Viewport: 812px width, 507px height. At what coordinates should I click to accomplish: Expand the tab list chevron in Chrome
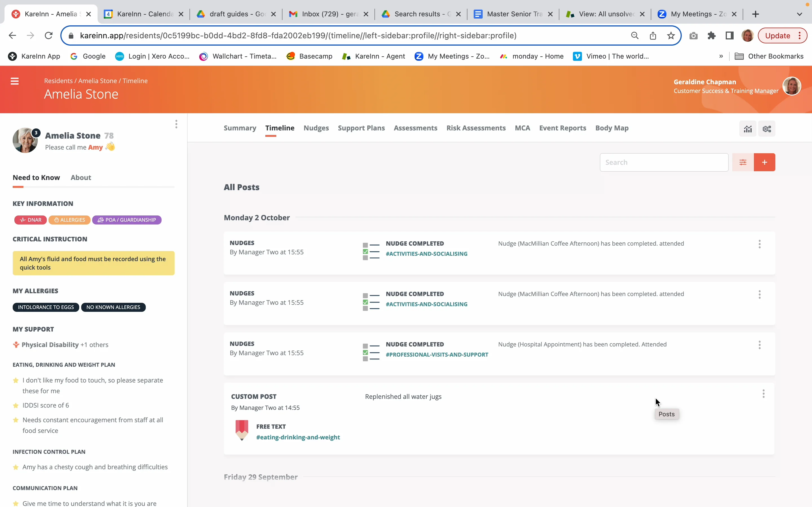(800, 14)
